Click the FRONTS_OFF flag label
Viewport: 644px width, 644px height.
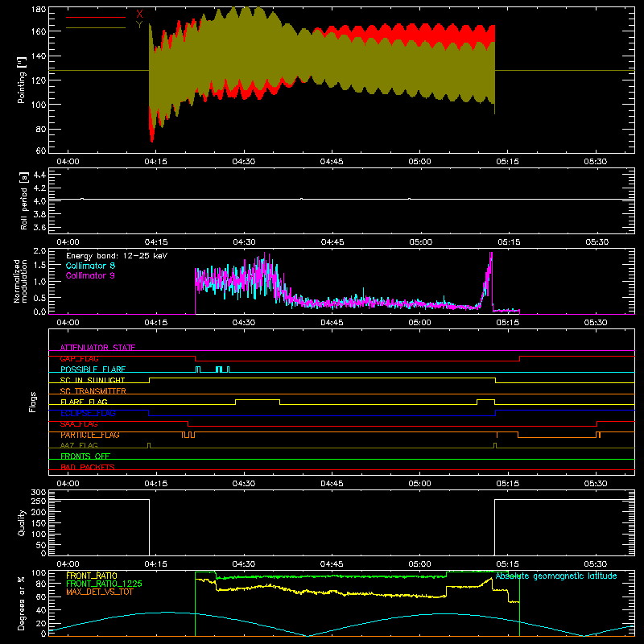(x=85, y=456)
